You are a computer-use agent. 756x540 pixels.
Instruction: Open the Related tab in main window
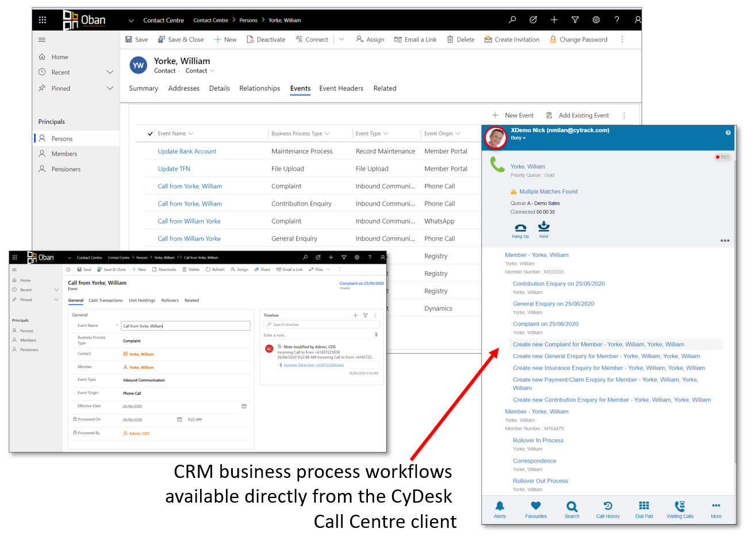pyautogui.click(x=385, y=88)
